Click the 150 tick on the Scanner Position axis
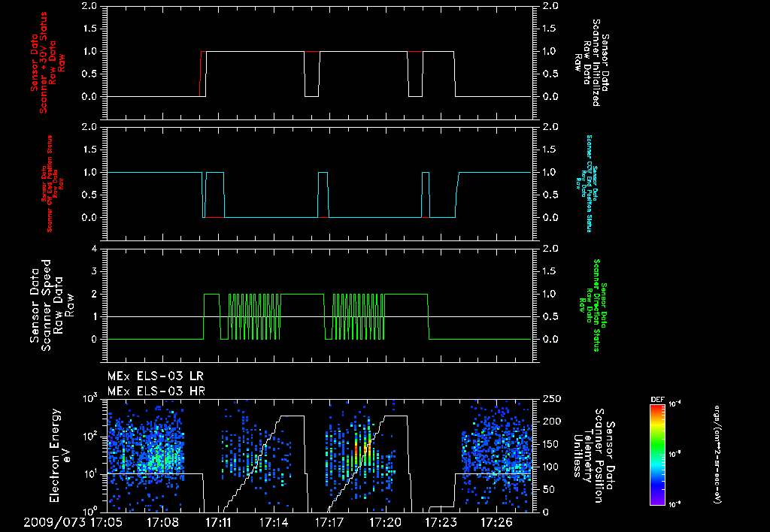The image size is (770, 532). pos(552,444)
